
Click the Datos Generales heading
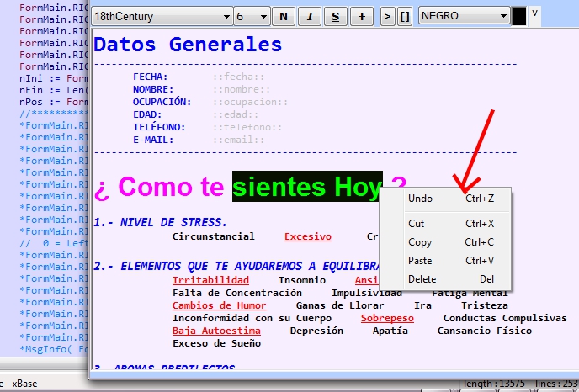click(188, 45)
